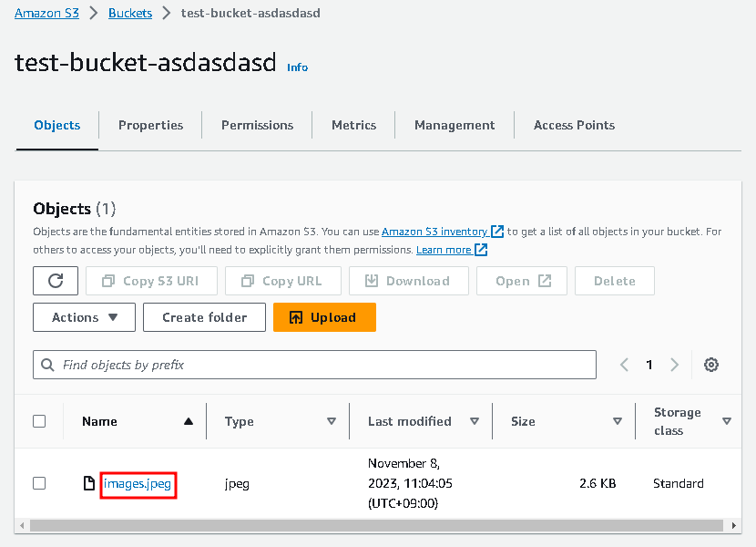Click the page number 1
The height and width of the screenshot is (547, 756).
[649, 365]
